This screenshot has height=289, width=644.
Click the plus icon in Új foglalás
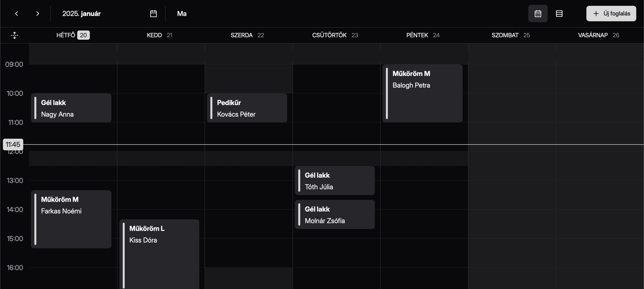(x=596, y=14)
